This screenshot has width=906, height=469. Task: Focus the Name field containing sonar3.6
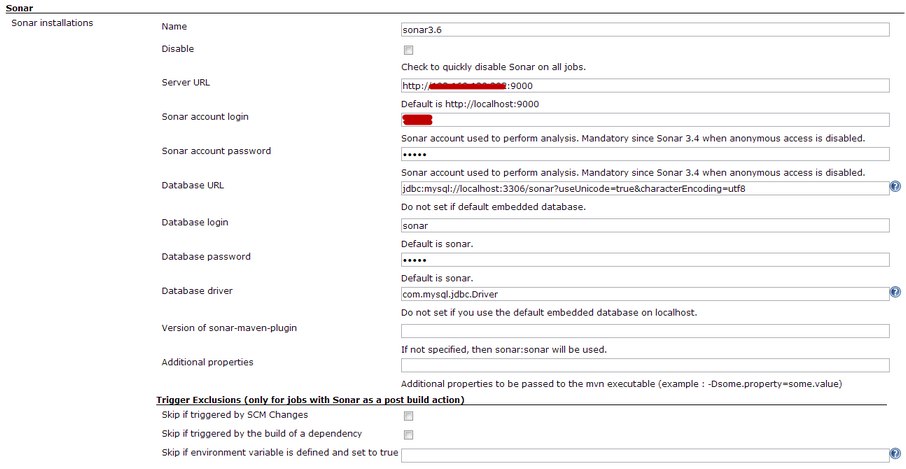tap(645, 29)
